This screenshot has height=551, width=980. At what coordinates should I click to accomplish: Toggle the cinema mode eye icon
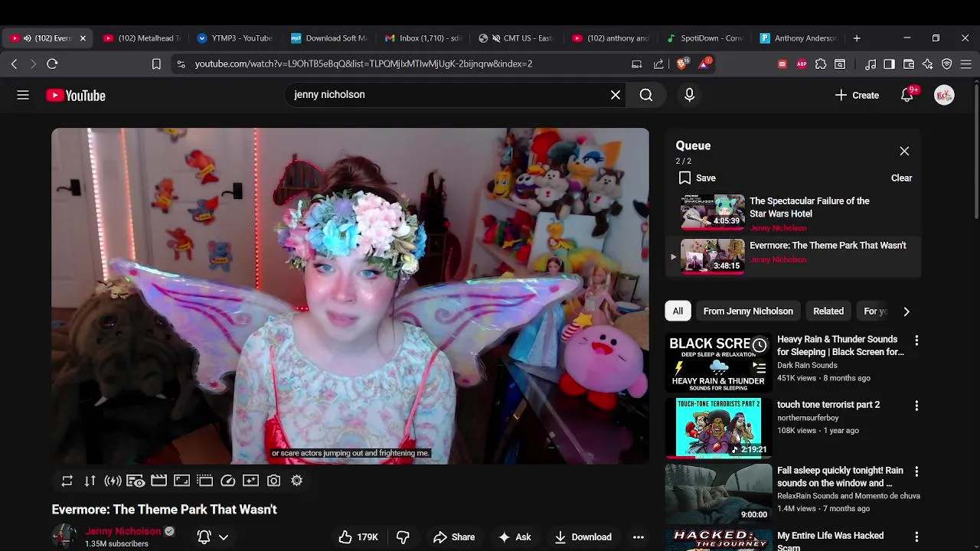click(136, 481)
